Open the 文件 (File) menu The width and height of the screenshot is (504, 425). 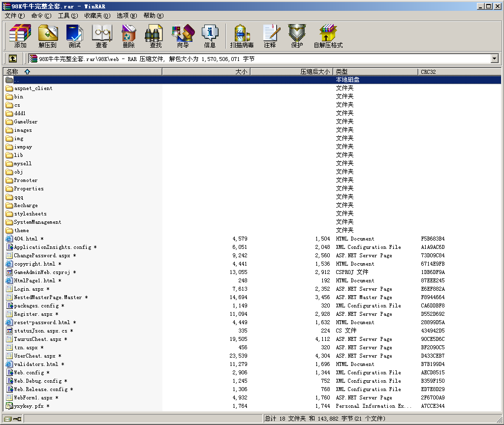(14, 16)
